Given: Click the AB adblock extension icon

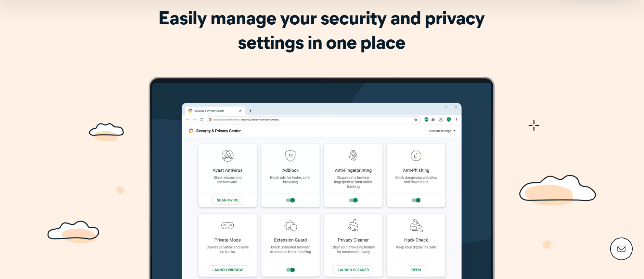Looking at the screenshot, I should click(426, 120).
